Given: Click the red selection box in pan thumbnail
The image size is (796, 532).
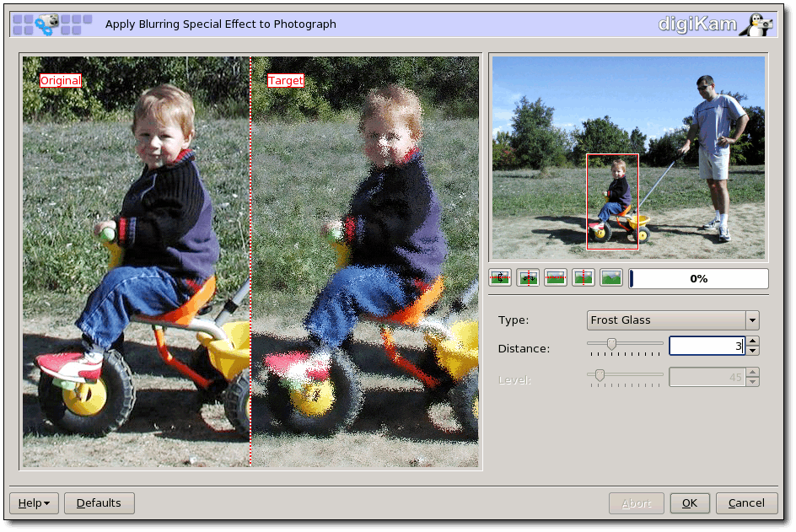Looking at the screenshot, I should (x=612, y=202).
